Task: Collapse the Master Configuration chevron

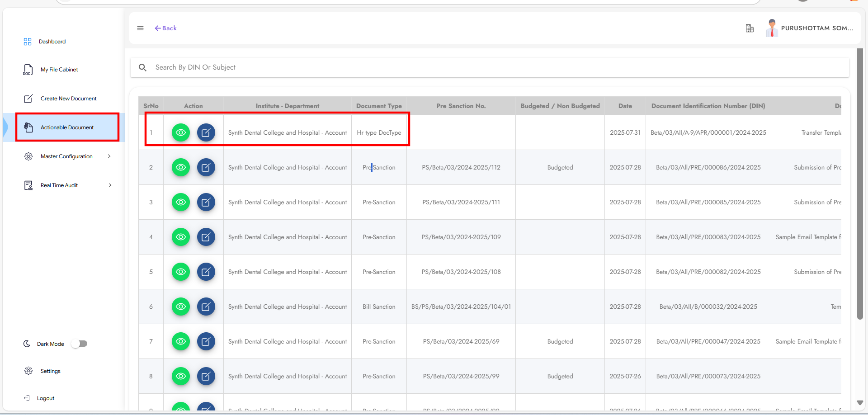Action: pos(109,156)
